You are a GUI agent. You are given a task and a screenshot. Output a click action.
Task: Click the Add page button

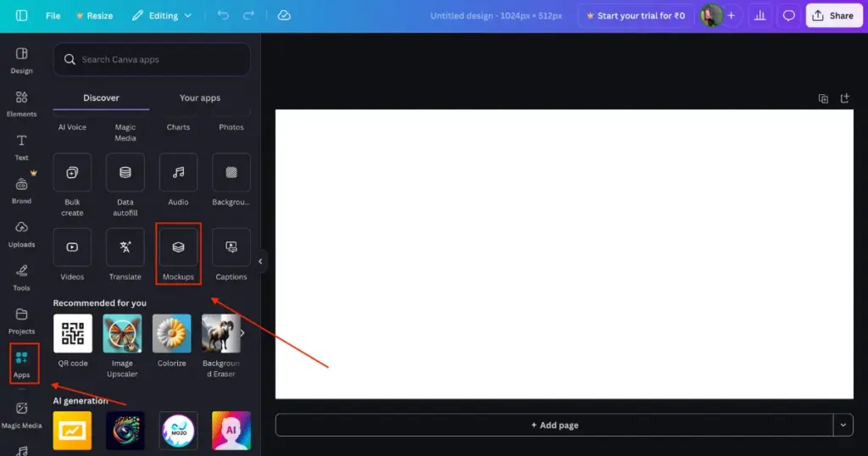pos(554,425)
